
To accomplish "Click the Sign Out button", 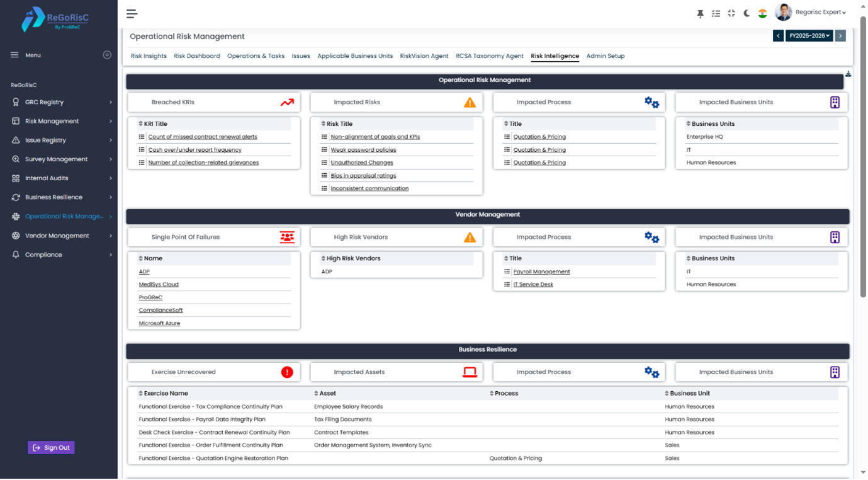I will [51, 448].
